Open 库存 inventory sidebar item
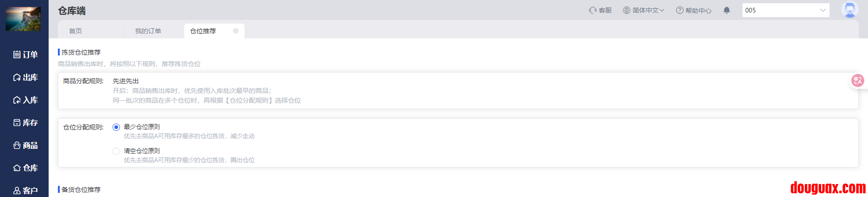The image size is (868, 197). (25, 123)
